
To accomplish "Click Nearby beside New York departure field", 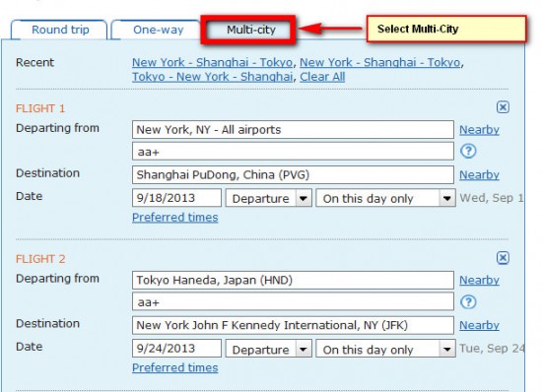I will click(479, 130).
